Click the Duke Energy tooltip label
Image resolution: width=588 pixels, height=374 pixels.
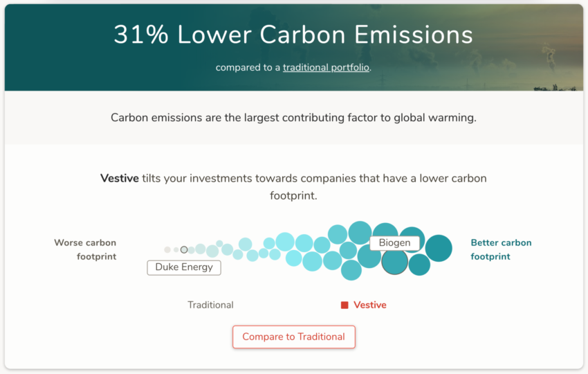tap(184, 267)
